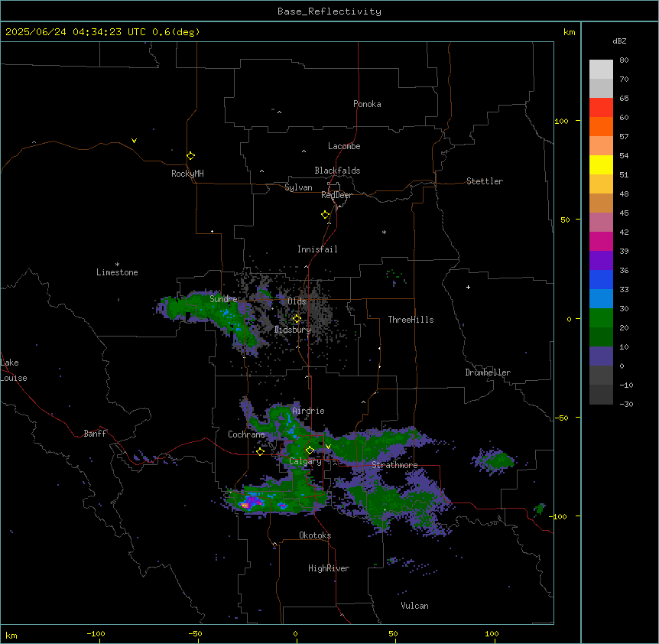Click the -30 value in dBZ legend
The image size is (659, 644).
point(626,404)
